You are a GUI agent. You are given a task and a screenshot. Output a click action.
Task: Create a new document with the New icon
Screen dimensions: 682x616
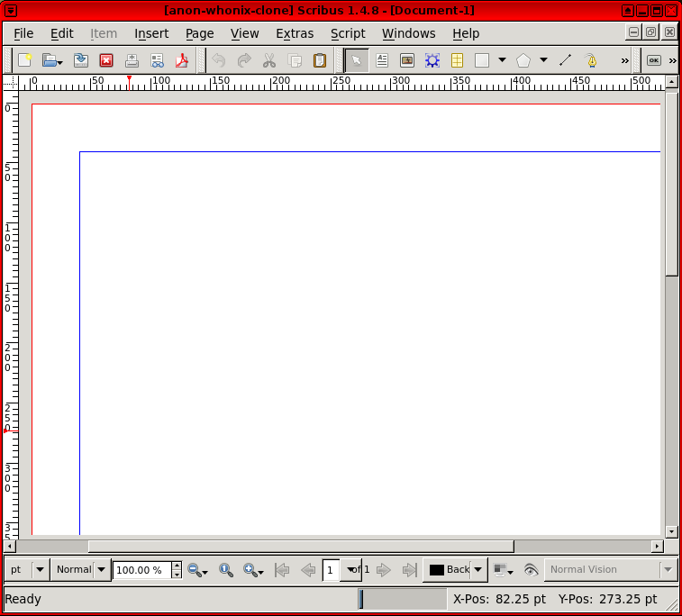(25, 60)
